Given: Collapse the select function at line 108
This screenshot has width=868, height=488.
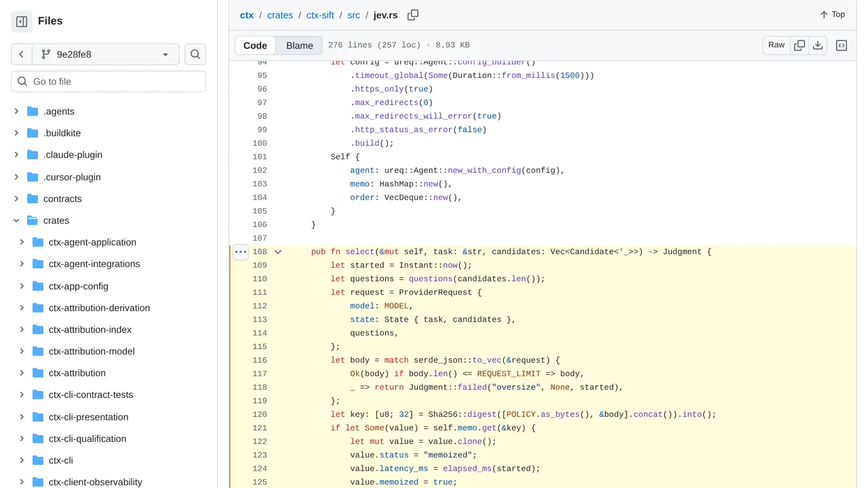Looking at the screenshot, I should [278, 251].
